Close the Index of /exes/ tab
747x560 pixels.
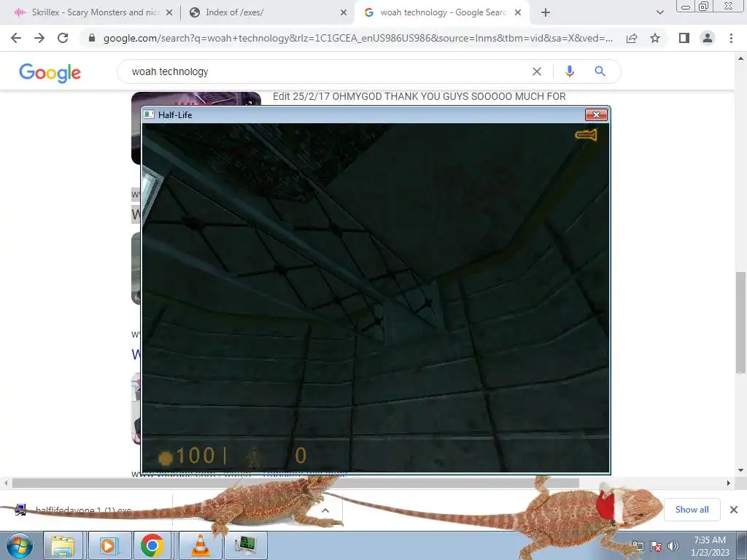[x=344, y=13]
